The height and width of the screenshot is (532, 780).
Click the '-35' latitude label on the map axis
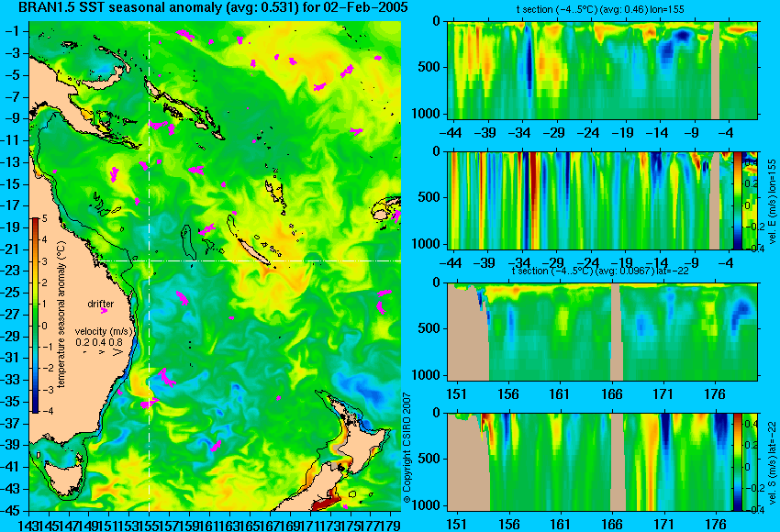pos(10,401)
